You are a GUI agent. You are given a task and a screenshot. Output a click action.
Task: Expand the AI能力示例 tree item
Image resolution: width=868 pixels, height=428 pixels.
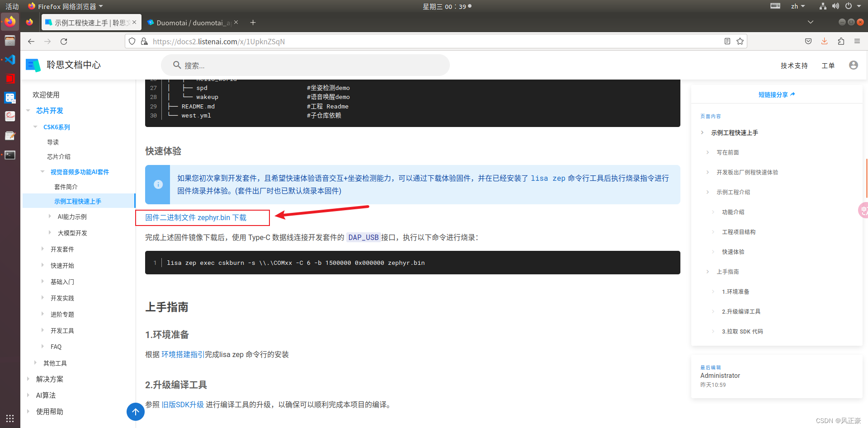click(x=50, y=216)
